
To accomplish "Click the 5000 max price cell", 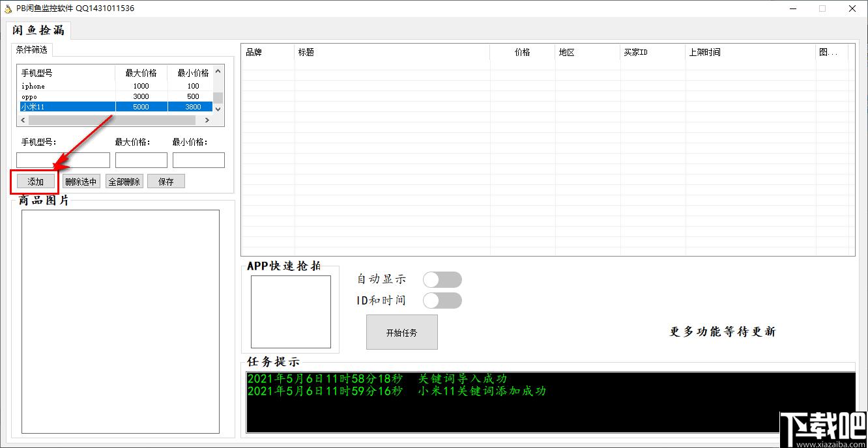I will tap(141, 107).
